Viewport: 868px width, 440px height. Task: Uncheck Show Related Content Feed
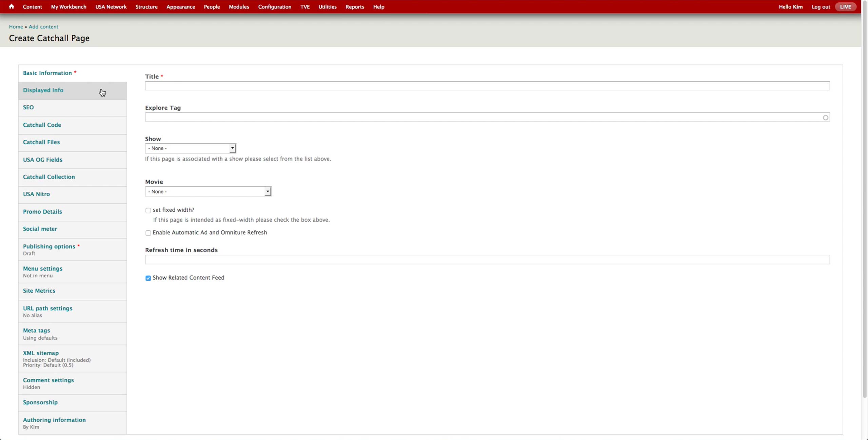pos(148,278)
